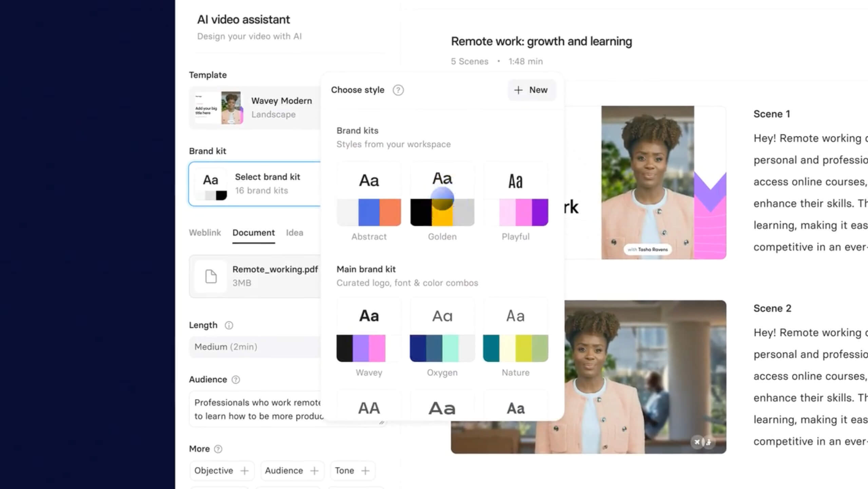The width and height of the screenshot is (868, 489).
Task: Open the Wavey Modern template selector
Action: (255, 108)
